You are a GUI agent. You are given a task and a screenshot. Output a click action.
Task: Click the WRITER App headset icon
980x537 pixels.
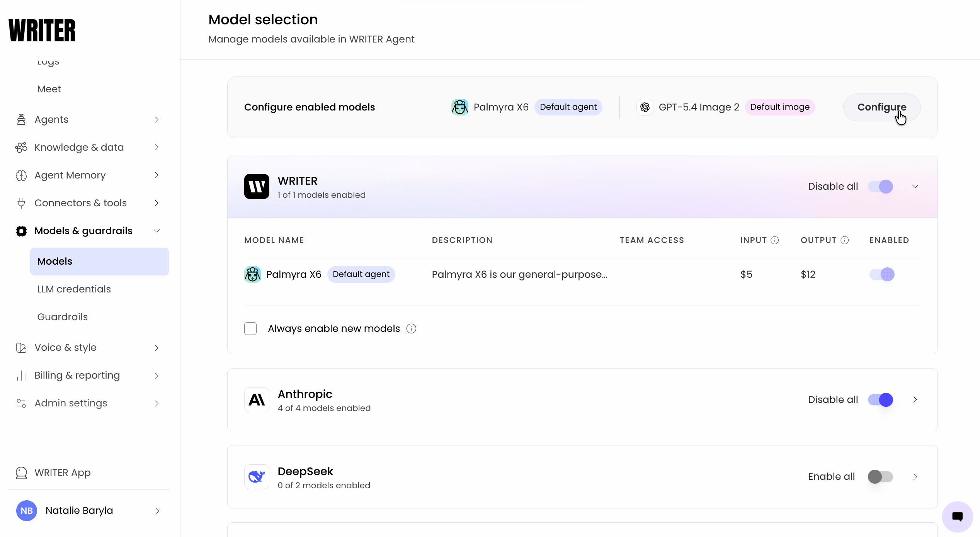coord(21,473)
